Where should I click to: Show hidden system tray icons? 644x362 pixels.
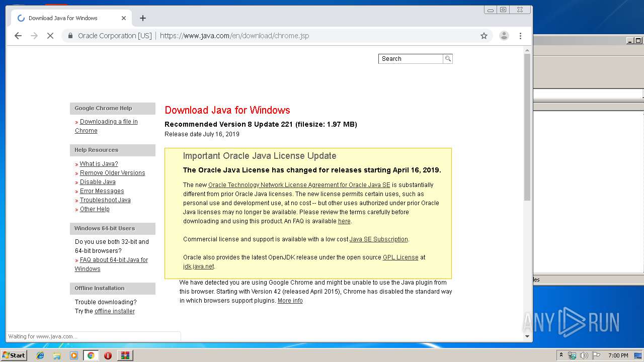tap(561, 355)
